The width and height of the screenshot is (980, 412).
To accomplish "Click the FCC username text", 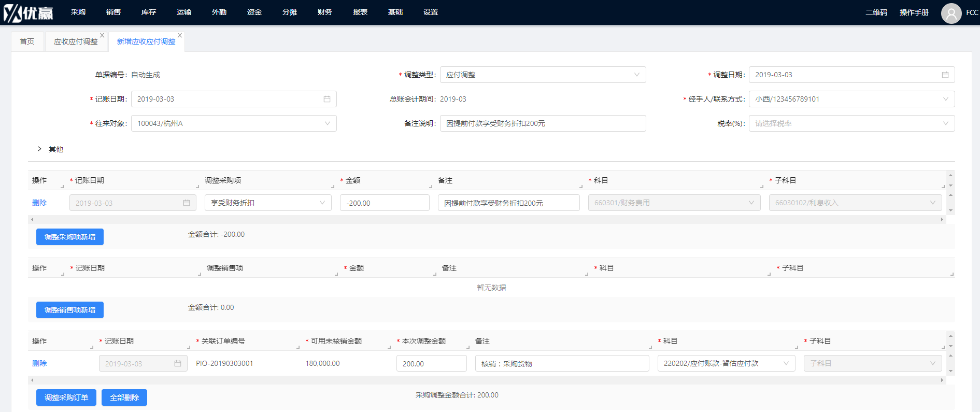I will (972, 12).
